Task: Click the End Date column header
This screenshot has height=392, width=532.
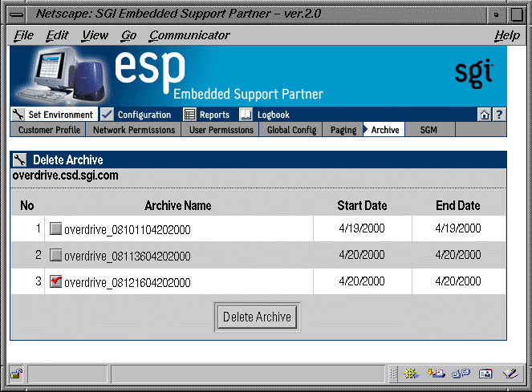Action: coord(458,205)
